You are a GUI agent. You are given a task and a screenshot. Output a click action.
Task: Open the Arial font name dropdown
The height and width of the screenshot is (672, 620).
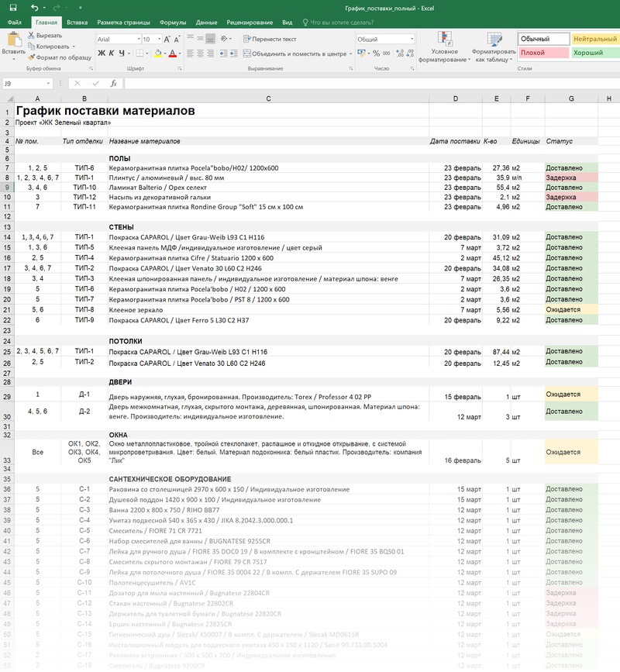tap(139, 39)
